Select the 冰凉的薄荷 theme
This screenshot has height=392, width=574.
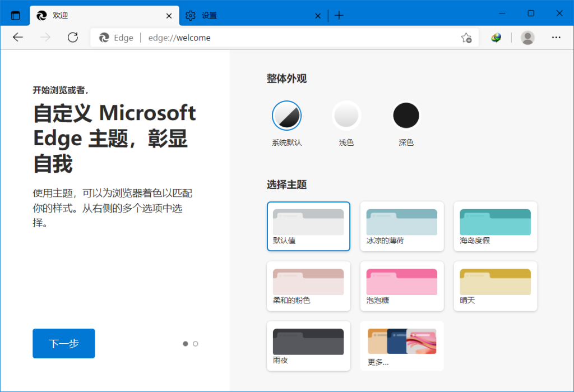(x=402, y=227)
